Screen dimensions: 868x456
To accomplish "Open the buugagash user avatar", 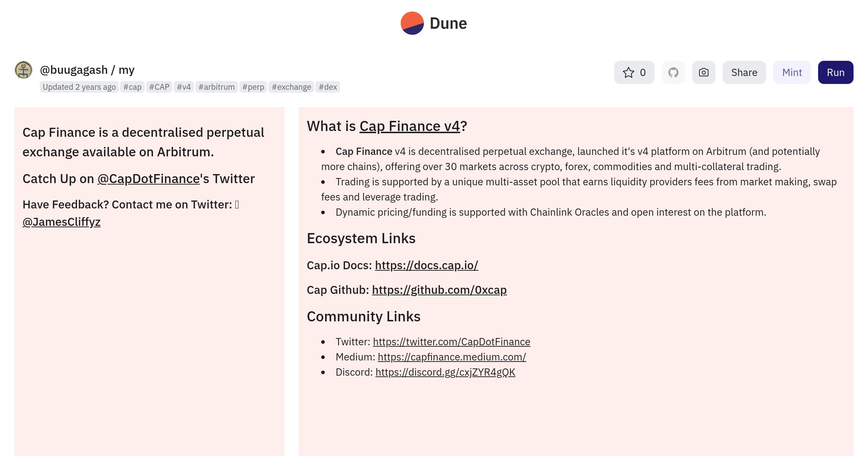I will click(24, 70).
